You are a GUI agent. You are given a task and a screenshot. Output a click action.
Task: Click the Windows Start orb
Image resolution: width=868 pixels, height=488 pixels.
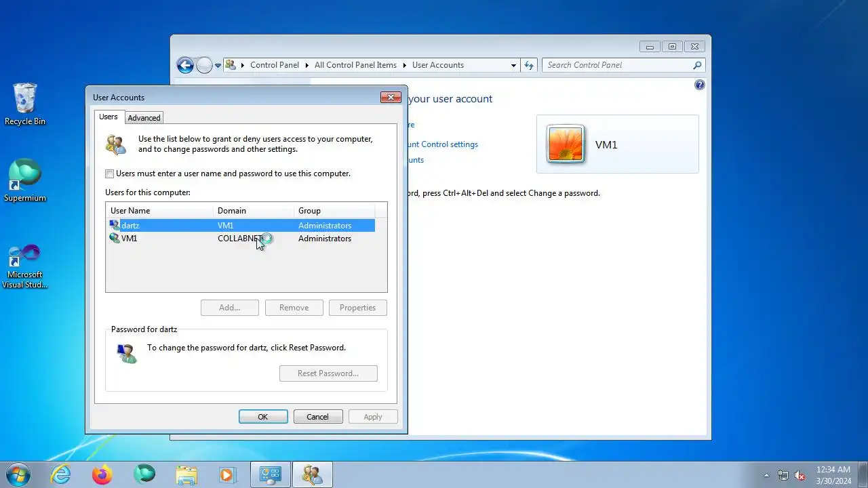(18, 474)
